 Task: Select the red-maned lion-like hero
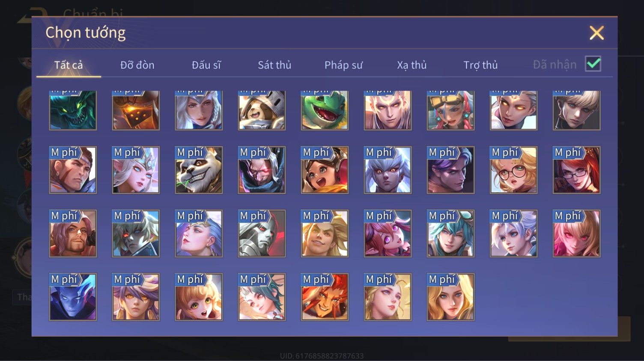coord(325,297)
